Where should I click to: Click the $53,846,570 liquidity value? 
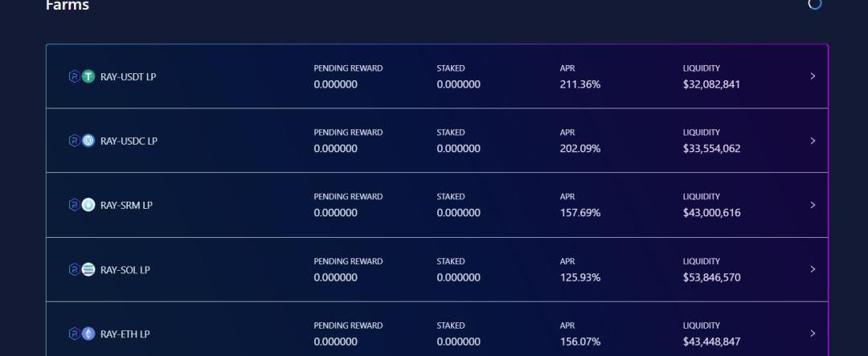pos(711,277)
